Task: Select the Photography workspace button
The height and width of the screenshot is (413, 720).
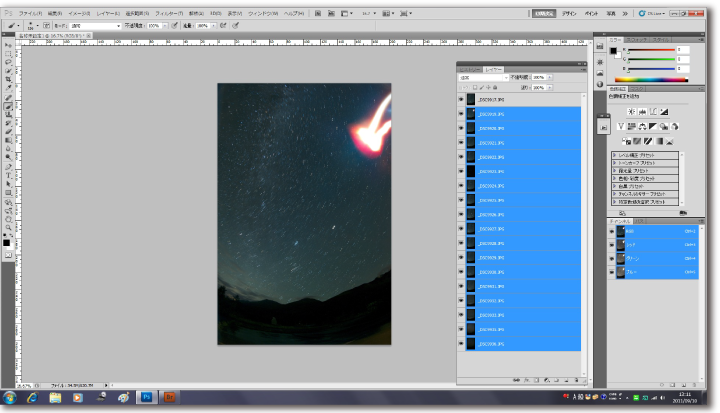Action: [x=611, y=14]
